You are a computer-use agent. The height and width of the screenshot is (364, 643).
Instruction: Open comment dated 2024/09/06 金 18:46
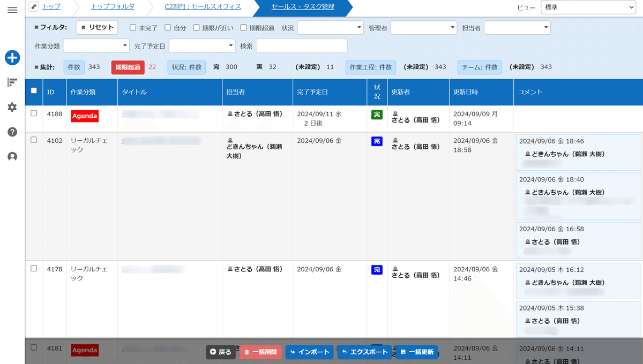pos(579,153)
